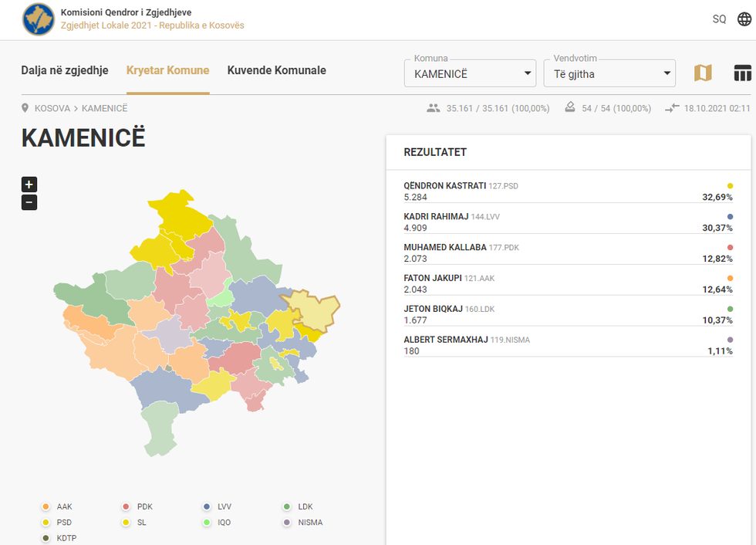This screenshot has height=545, width=756.
Task: Switch to table view icon
Action: (742, 73)
